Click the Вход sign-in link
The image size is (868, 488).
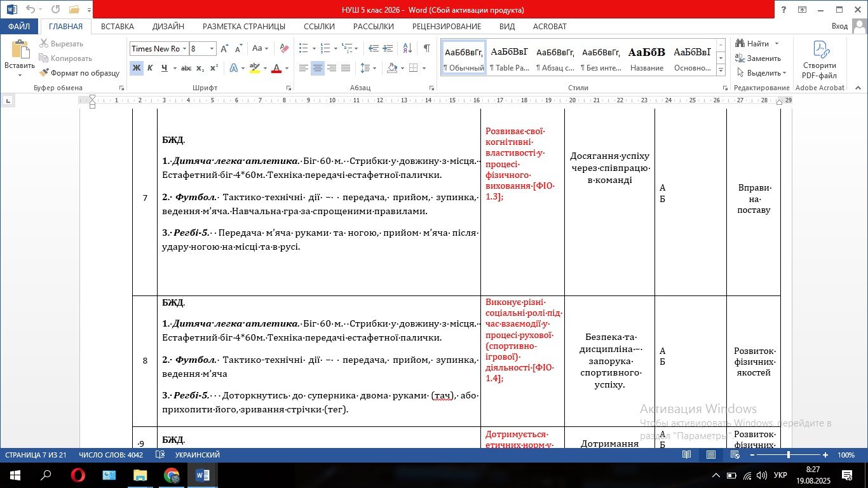839,26
